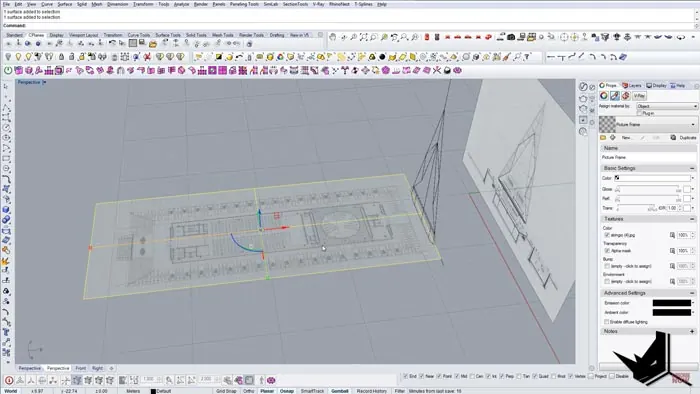The image size is (700, 394).
Task: Open the Surface menu
Action: [65, 4]
